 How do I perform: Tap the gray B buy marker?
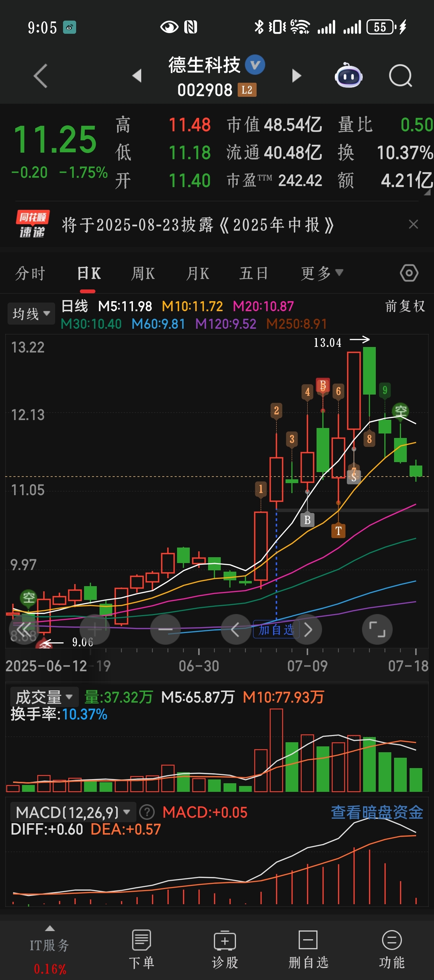(x=307, y=520)
